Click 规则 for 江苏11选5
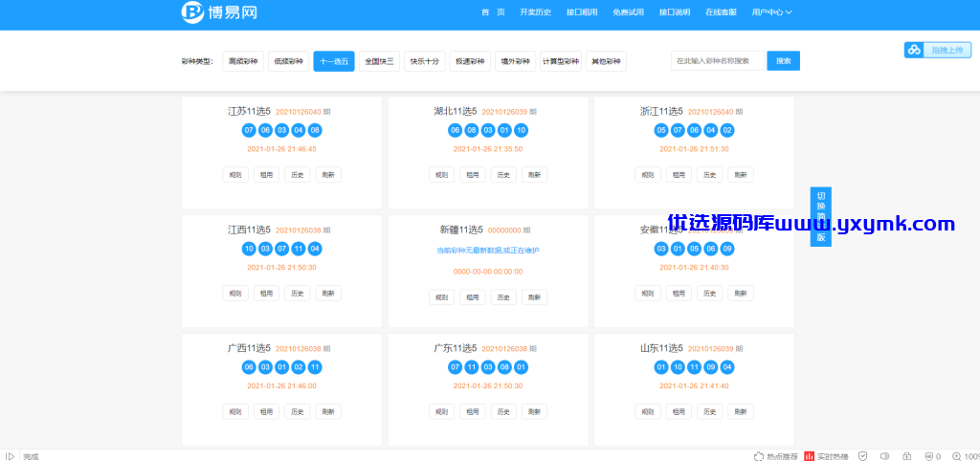The height and width of the screenshot is (461, 980). [x=235, y=174]
